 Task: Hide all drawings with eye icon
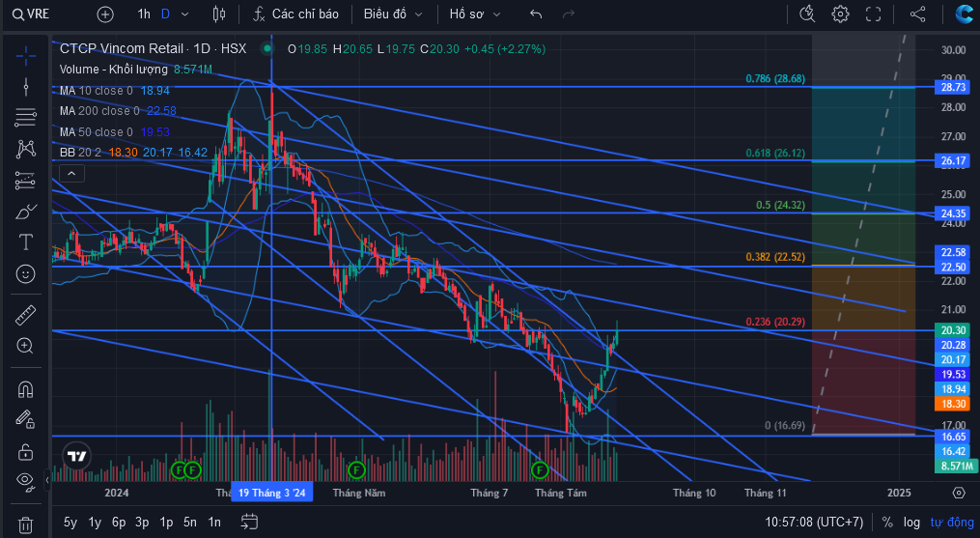(26, 480)
